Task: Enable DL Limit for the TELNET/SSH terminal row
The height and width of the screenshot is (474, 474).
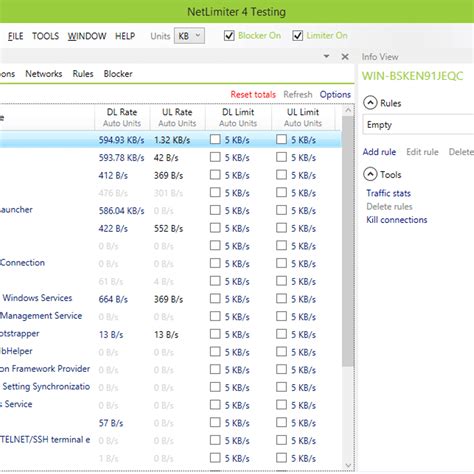Action: [215, 440]
